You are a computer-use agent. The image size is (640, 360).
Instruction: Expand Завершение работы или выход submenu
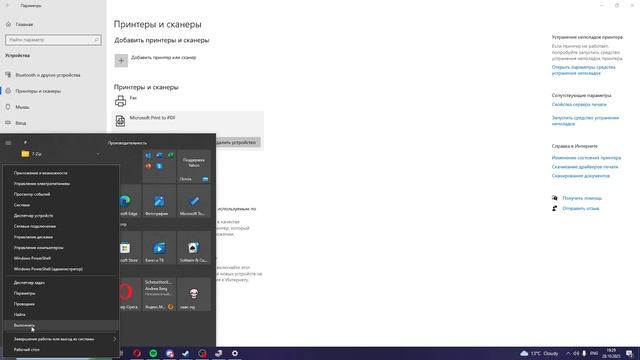61,339
